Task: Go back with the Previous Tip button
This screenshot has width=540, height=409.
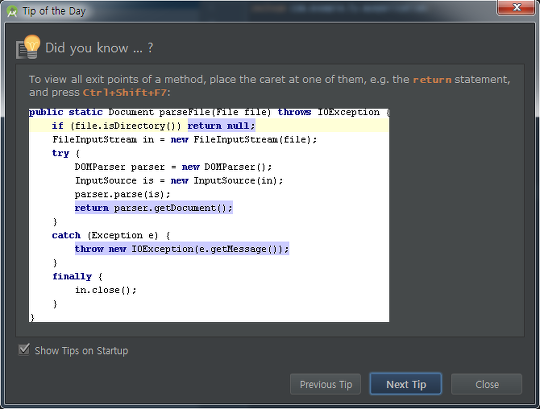Action: coord(325,384)
